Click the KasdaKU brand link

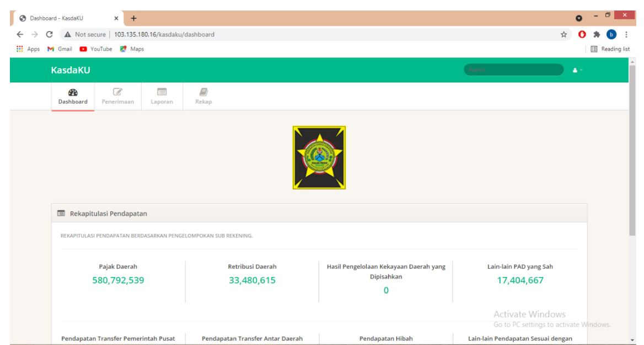click(71, 70)
